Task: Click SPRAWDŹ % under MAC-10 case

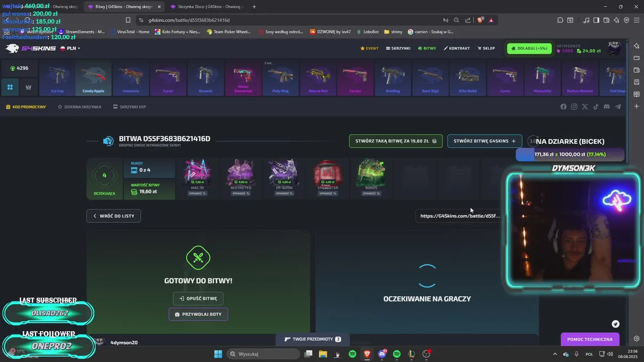Action: coord(197,193)
